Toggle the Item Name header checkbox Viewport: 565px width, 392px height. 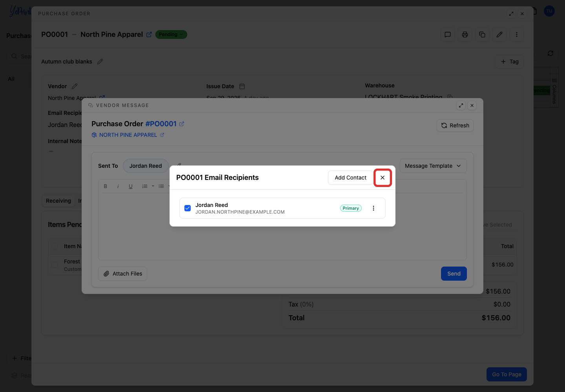click(x=55, y=246)
